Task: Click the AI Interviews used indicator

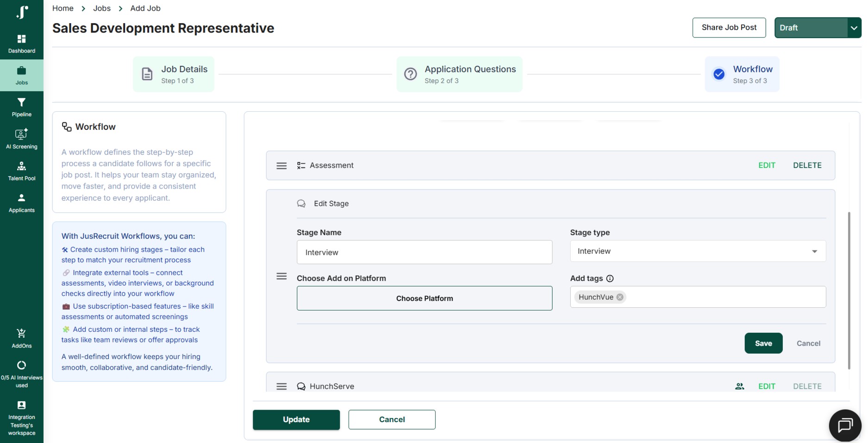Action: point(22,374)
